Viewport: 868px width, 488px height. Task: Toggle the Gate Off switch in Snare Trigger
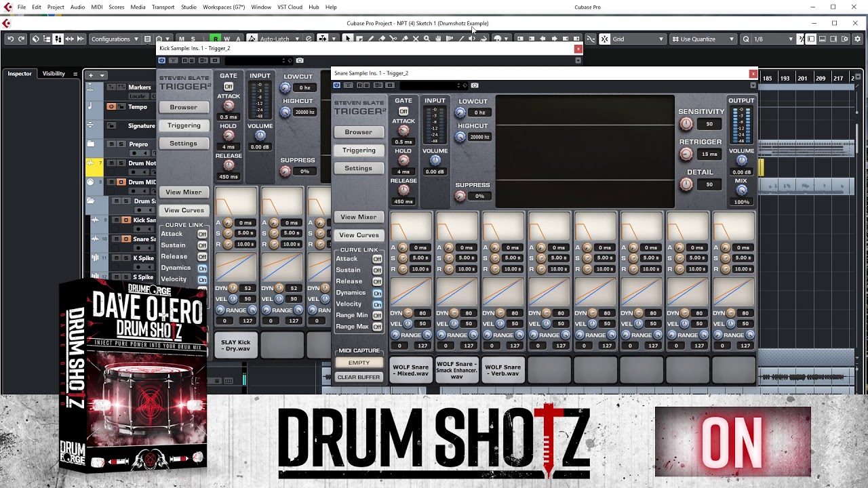(x=403, y=111)
